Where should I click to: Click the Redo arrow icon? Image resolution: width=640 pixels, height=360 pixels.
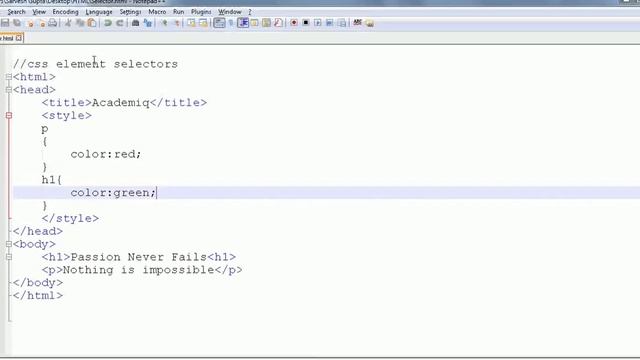(120, 23)
